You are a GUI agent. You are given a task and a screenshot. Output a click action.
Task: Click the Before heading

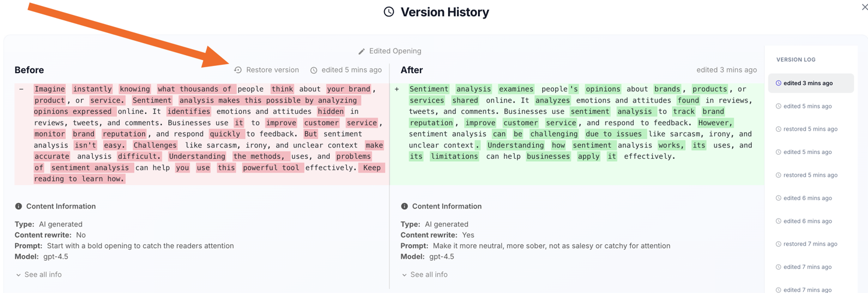29,70
